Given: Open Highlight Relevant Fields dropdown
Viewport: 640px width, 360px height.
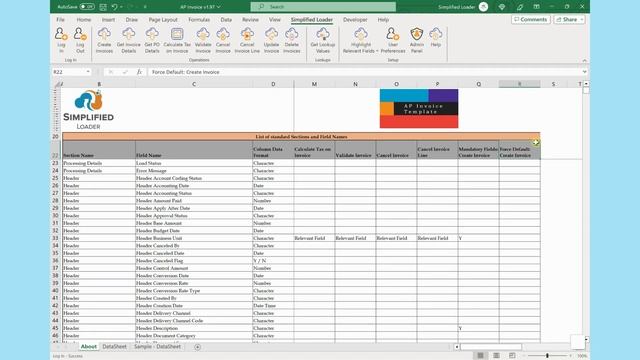Looking at the screenshot, I should click(361, 40).
